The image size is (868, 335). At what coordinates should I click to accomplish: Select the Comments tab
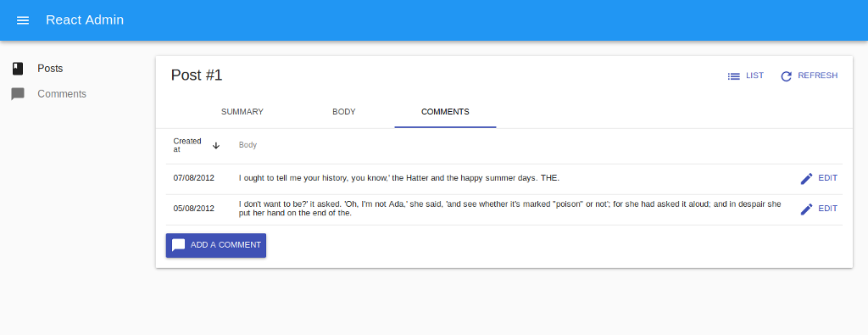pyautogui.click(x=445, y=112)
